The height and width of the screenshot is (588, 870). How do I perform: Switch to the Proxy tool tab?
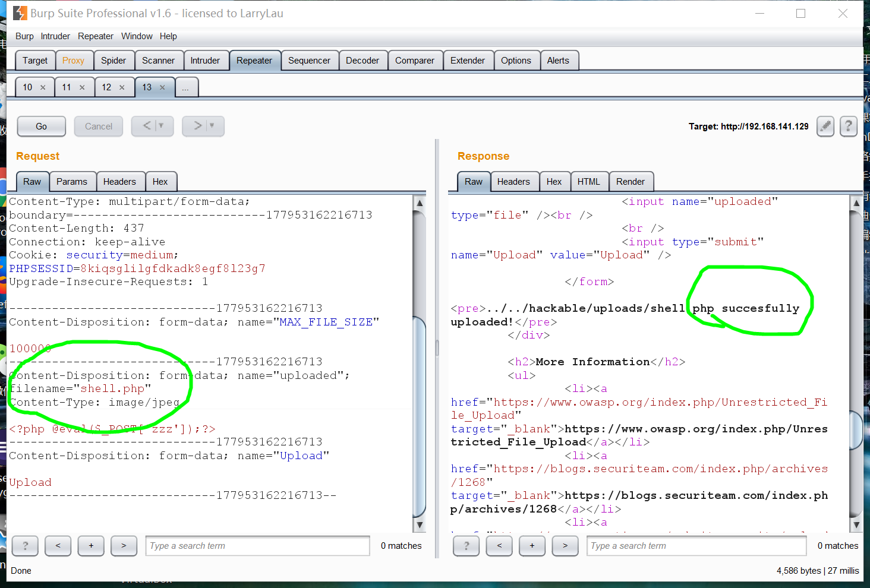73,61
